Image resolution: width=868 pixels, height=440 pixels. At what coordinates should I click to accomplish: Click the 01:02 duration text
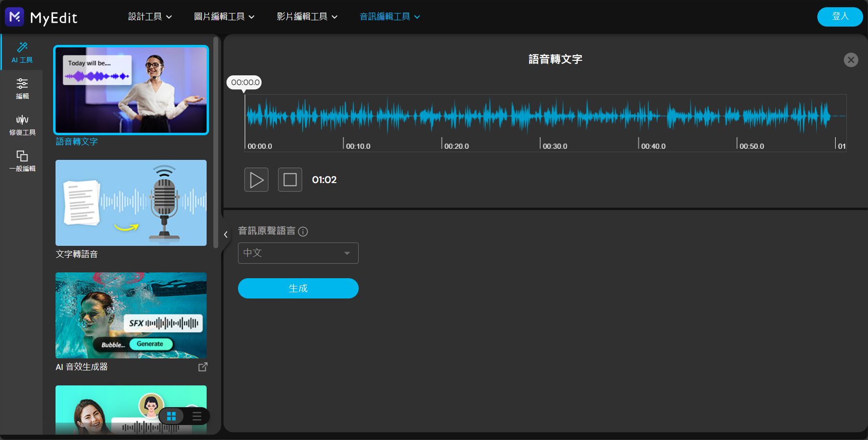click(324, 180)
